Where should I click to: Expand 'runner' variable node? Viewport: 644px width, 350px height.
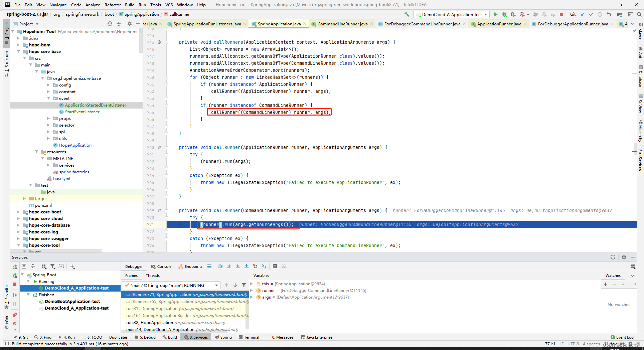coord(252,291)
